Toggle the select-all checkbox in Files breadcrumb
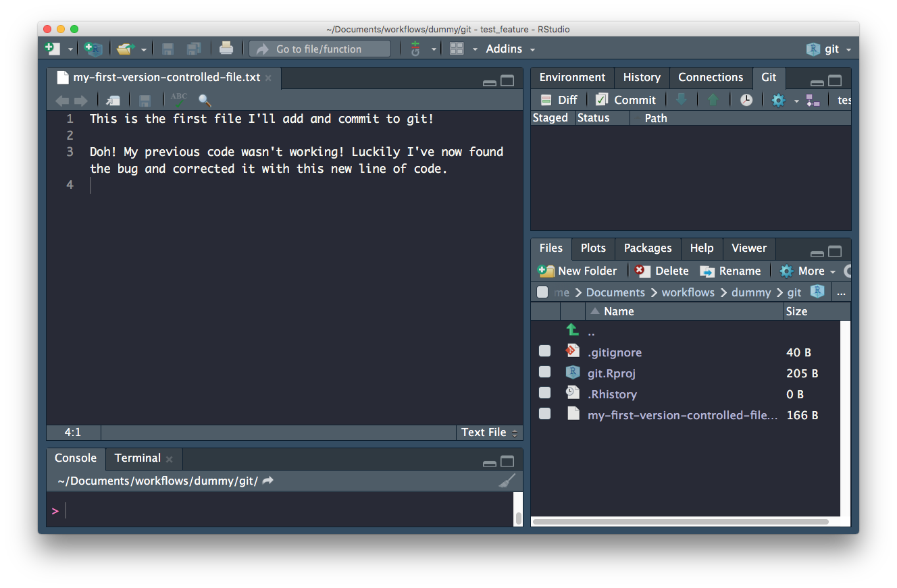 [x=542, y=292]
